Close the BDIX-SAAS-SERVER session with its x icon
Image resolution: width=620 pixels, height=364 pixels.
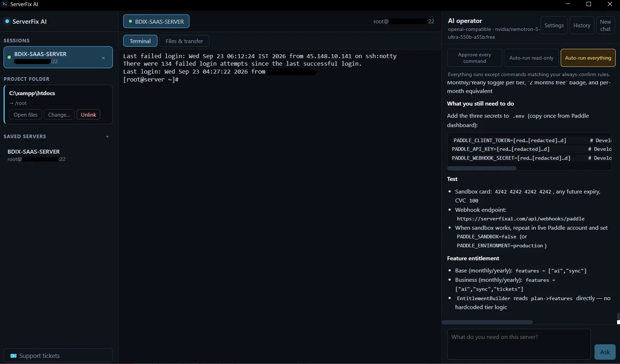pos(104,58)
